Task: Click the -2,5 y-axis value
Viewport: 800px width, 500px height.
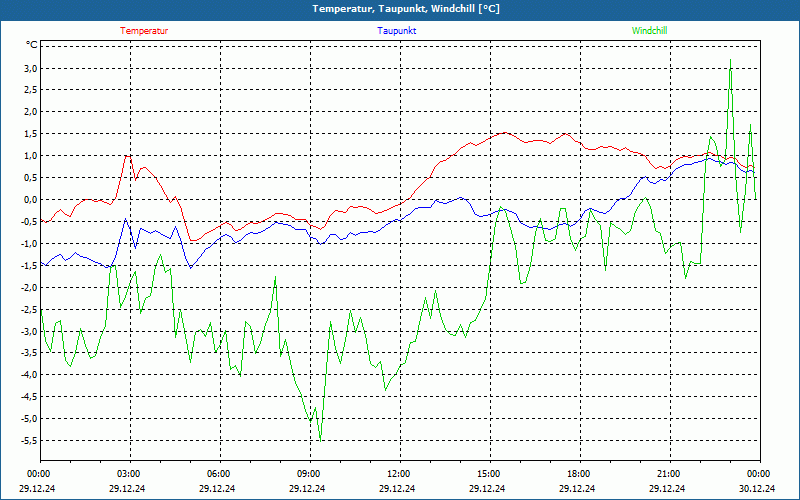Action: (30, 310)
